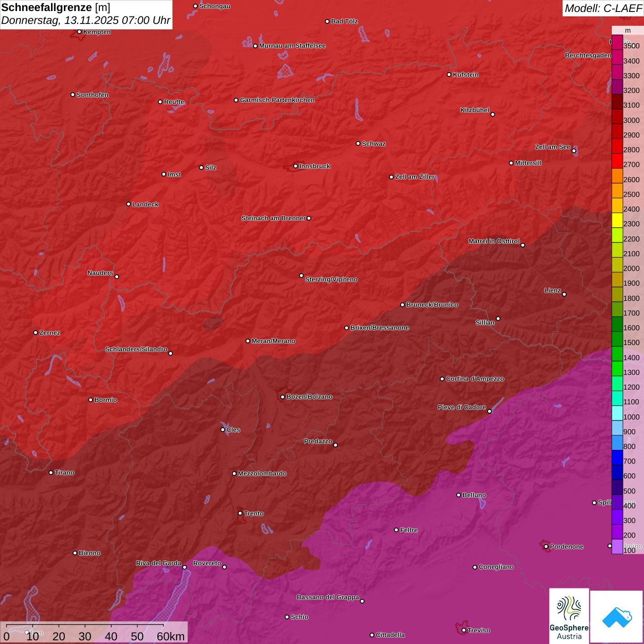Viewport: 644px width, 644px height.
Task: Click the Cles label
Action: coord(233,430)
